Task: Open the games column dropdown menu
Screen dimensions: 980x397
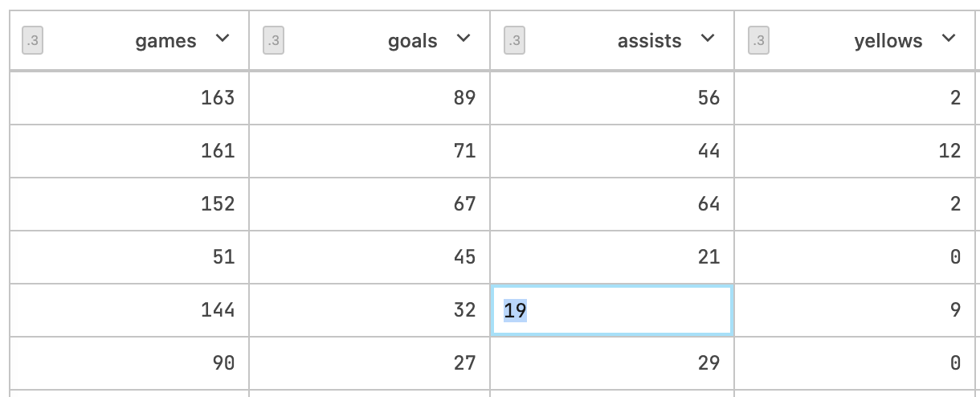Action: click(x=223, y=39)
